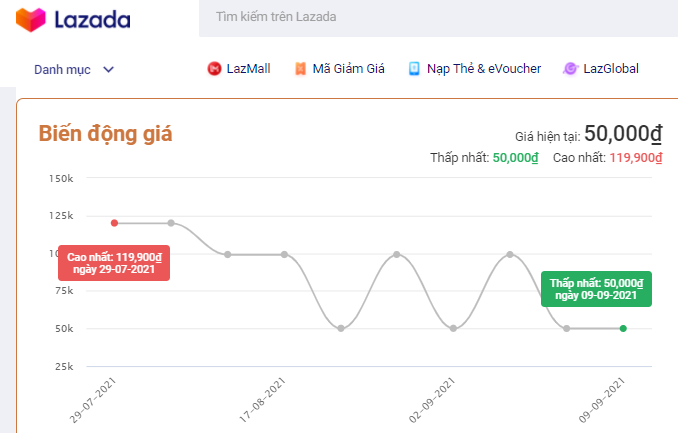
Task: Select the green lowest-price point on chart
Action: 623,328
